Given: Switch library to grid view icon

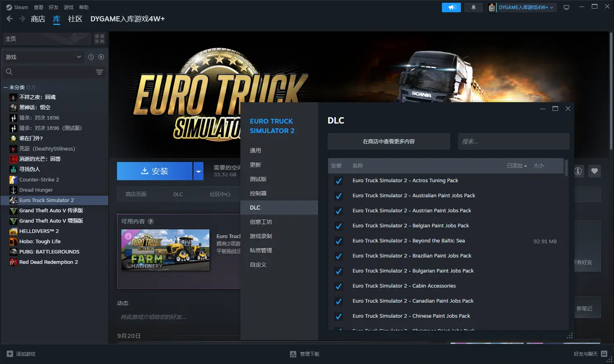Looking at the screenshot, I should 100,39.
